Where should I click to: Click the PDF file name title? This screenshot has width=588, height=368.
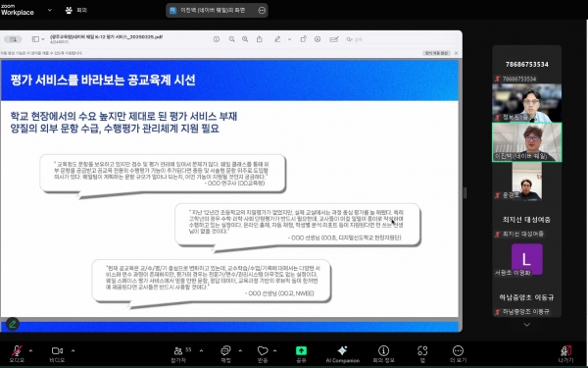pos(106,37)
